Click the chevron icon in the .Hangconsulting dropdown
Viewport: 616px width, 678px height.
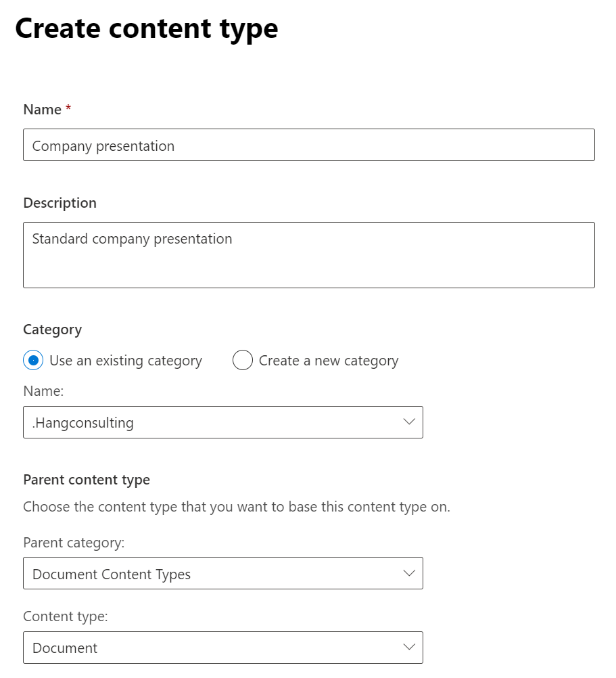pos(408,422)
